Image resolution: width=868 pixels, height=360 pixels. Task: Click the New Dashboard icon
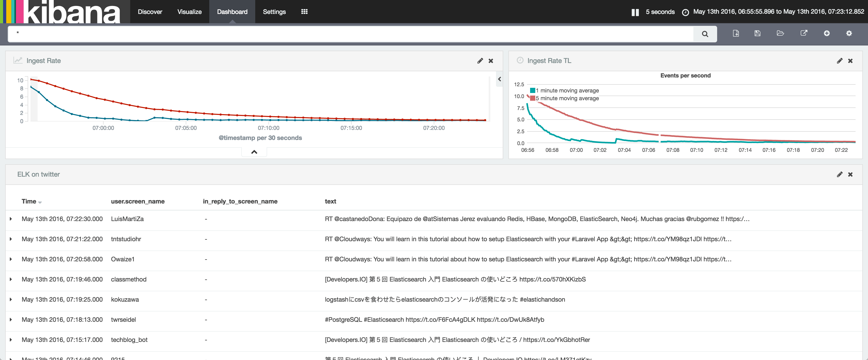click(x=736, y=33)
